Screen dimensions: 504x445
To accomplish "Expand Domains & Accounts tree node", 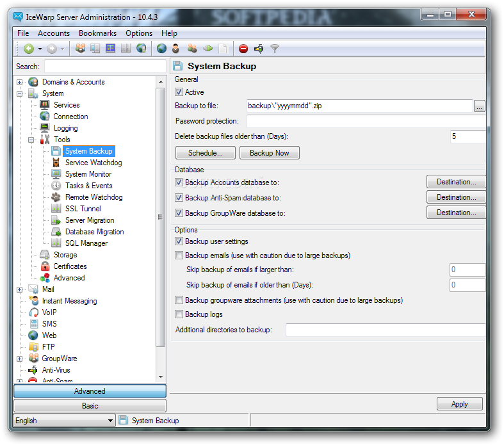I will click(20, 82).
